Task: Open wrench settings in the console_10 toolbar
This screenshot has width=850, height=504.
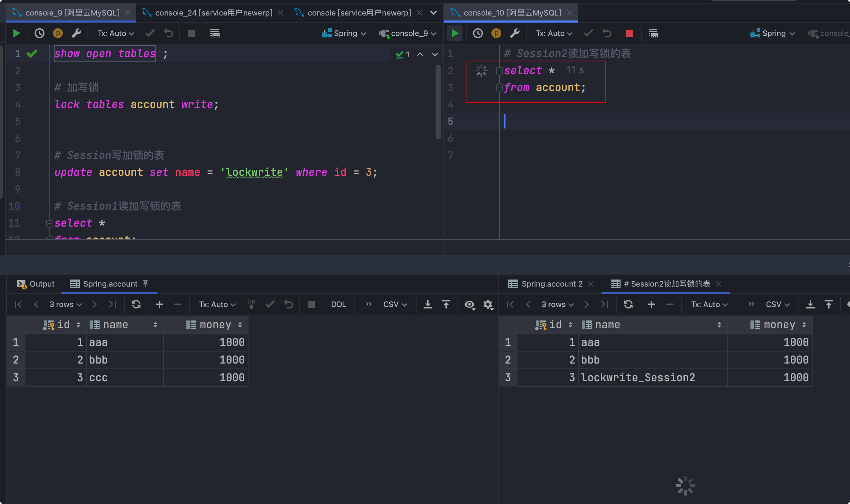Action: [x=515, y=34]
